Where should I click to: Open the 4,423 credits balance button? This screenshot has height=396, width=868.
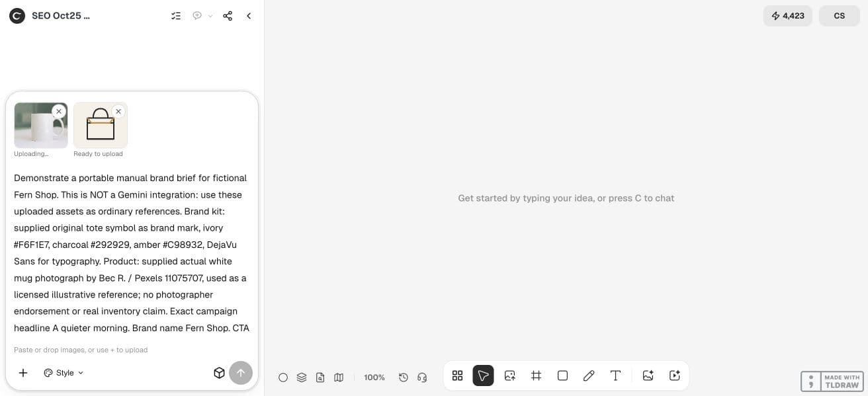point(788,16)
